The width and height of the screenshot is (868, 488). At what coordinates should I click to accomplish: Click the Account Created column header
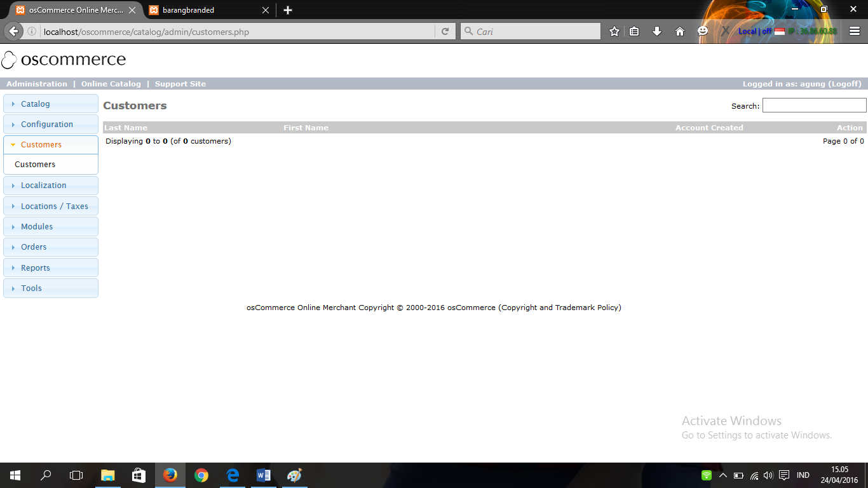(709, 128)
